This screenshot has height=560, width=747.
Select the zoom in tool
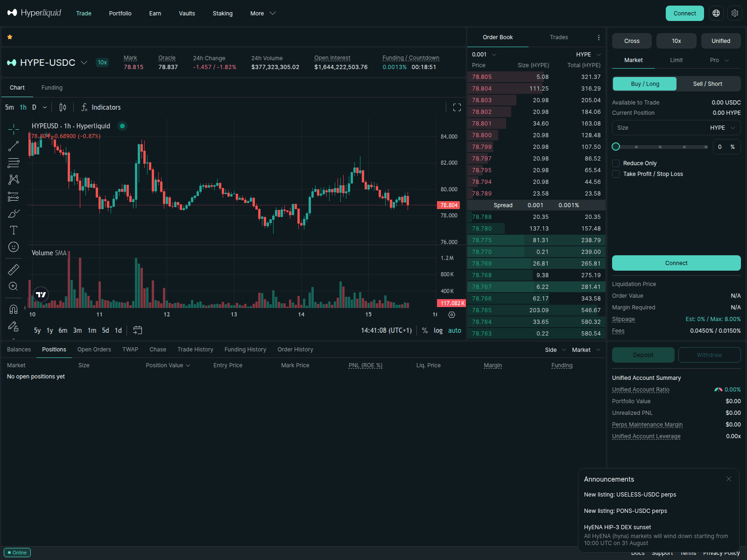click(14, 286)
